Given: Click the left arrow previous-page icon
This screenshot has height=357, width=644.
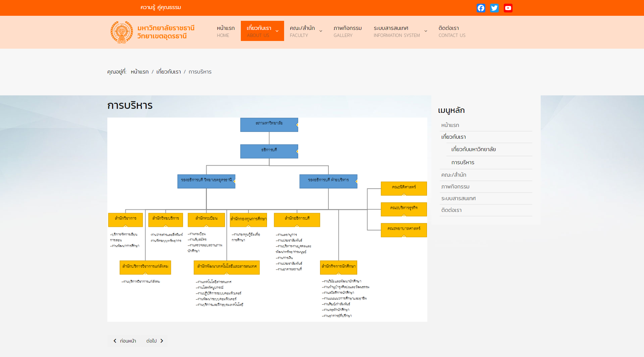Looking at the screenshot, I should [x=115, y=341].
